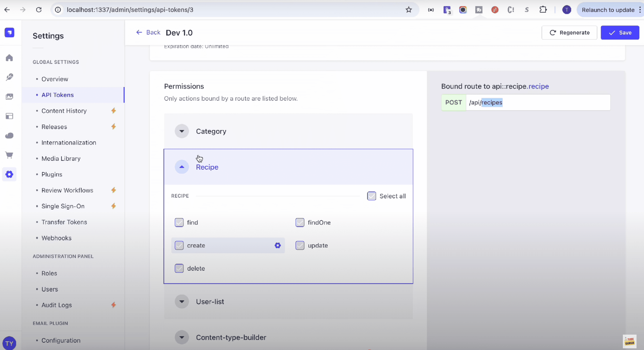
Task: Click the create permission gear icon
Action: (278, 246)
